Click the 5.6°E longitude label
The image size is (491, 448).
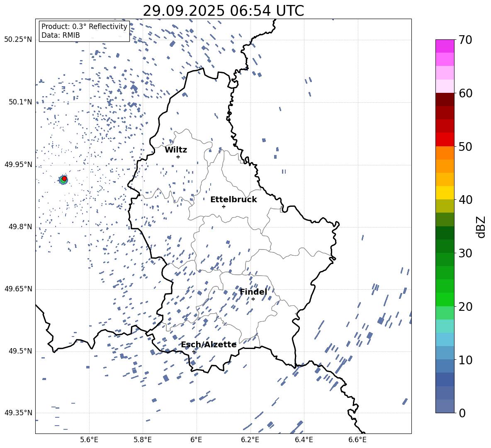(x=89, y=440)
